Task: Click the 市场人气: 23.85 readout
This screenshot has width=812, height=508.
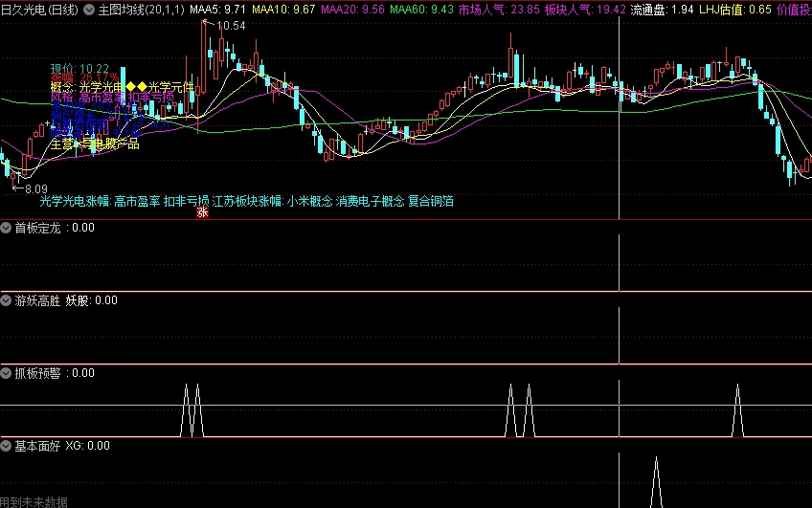Action: pyautogui.click(x=499, y=10)
